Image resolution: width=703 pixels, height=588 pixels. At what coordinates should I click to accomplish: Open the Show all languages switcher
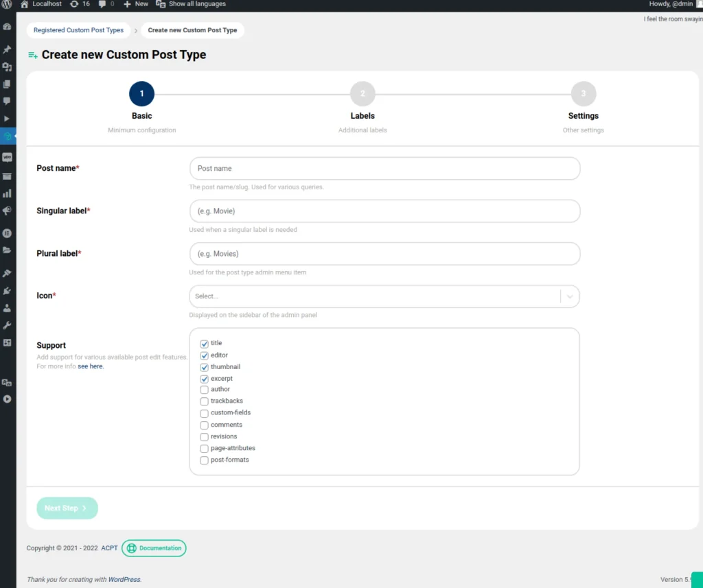coord(191,4)
